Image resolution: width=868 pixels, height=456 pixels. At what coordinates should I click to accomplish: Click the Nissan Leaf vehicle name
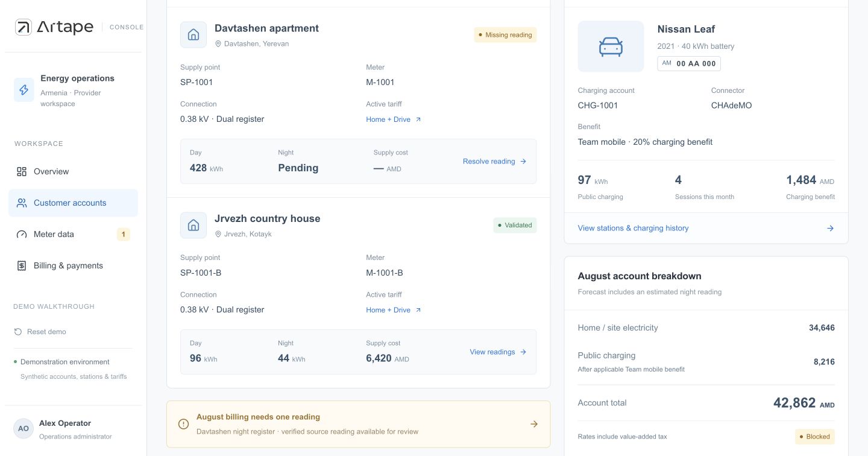pyautogui.click(x=686, y=29)
